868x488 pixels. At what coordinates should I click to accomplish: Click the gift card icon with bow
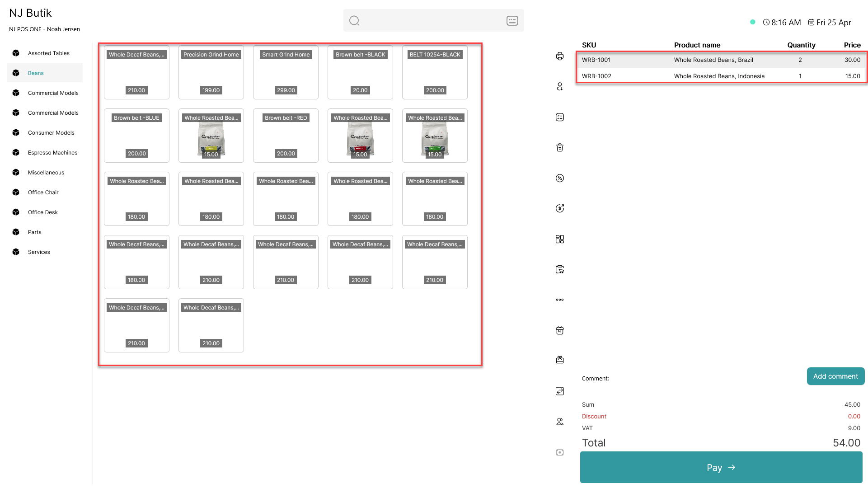560,360
